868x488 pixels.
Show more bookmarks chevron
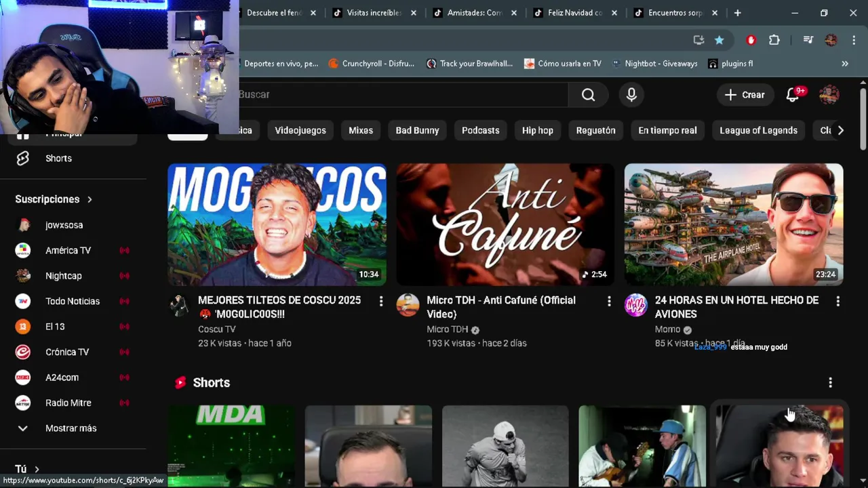click(845, 64)
